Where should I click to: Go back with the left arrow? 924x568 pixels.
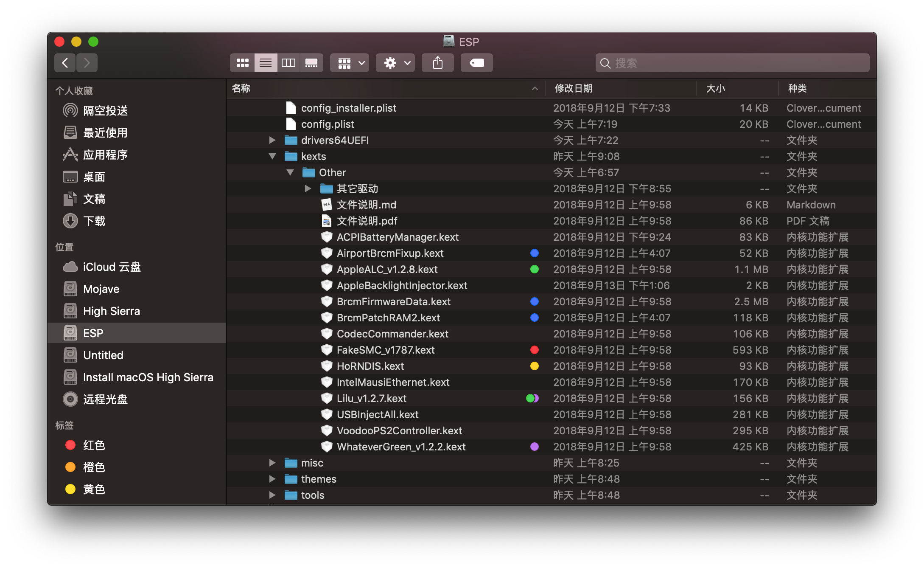click(65, 63)
